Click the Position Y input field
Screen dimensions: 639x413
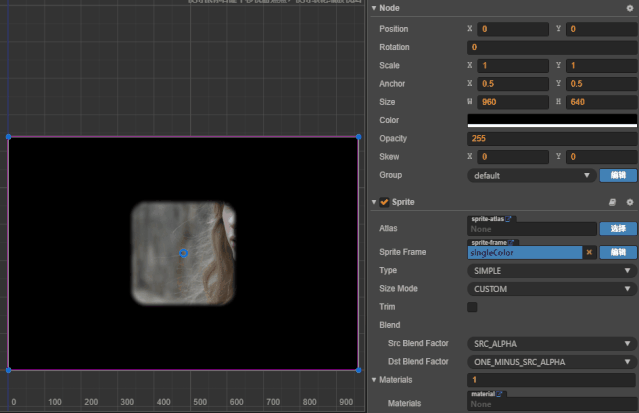[x=602, y=29]
